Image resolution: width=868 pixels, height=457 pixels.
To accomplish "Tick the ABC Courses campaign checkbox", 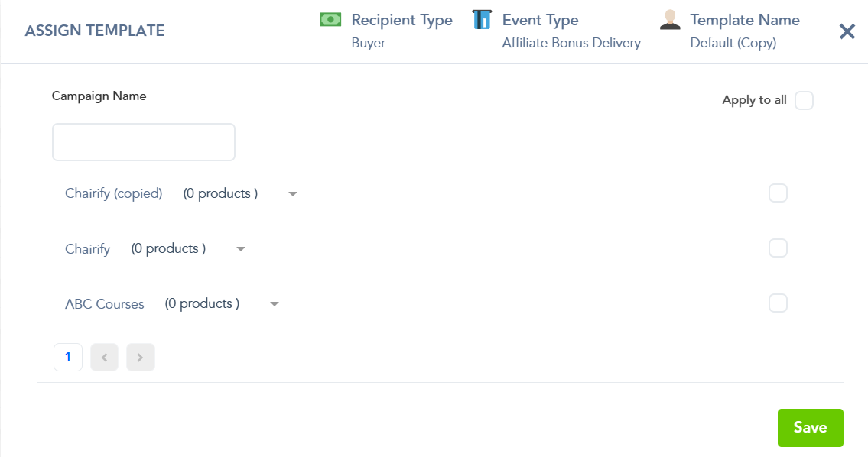I will tap(778, 303).
